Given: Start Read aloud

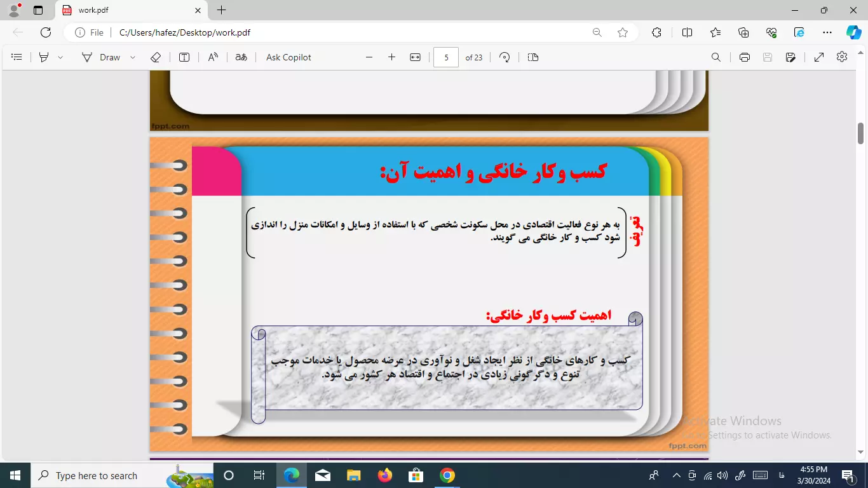Looking at the screenshot, I should [213, 57].
